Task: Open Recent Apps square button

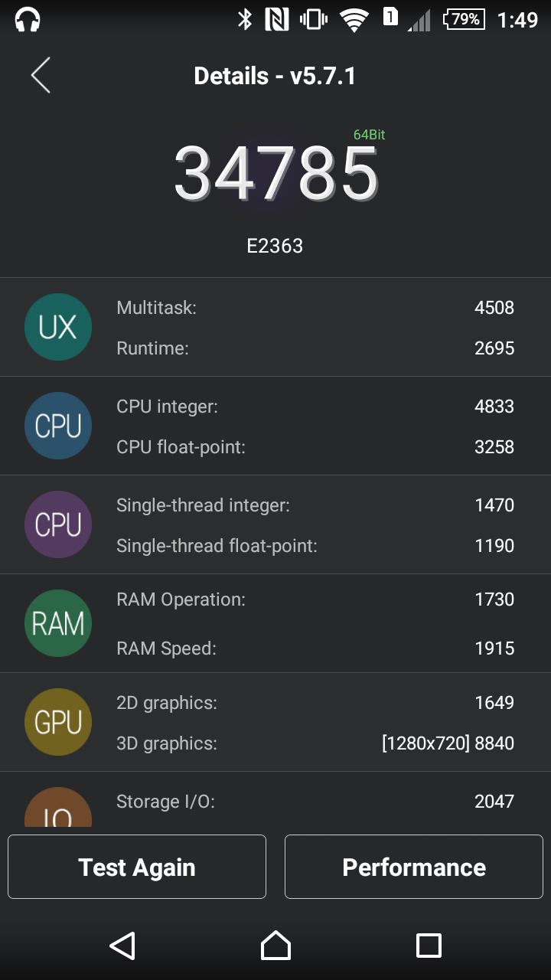Action: pos(429,946)
